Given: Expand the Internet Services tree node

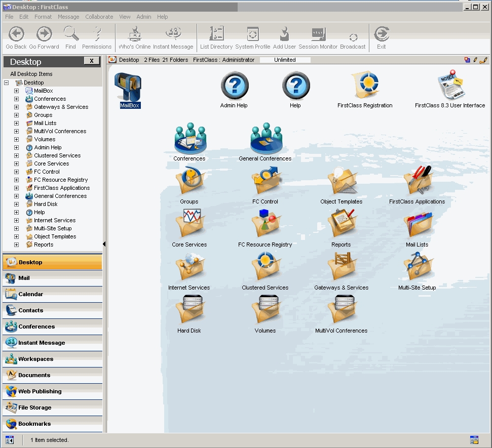Looking at the screenshot, I should (16, 221).
